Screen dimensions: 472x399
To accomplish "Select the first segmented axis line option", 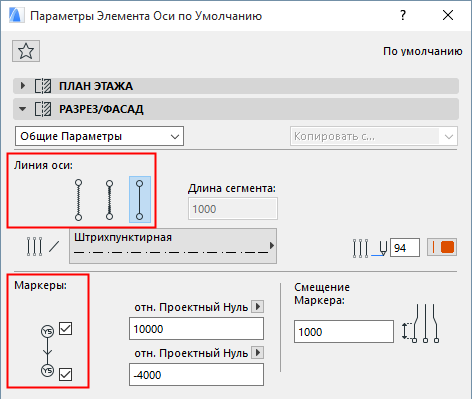I will 78,200.
